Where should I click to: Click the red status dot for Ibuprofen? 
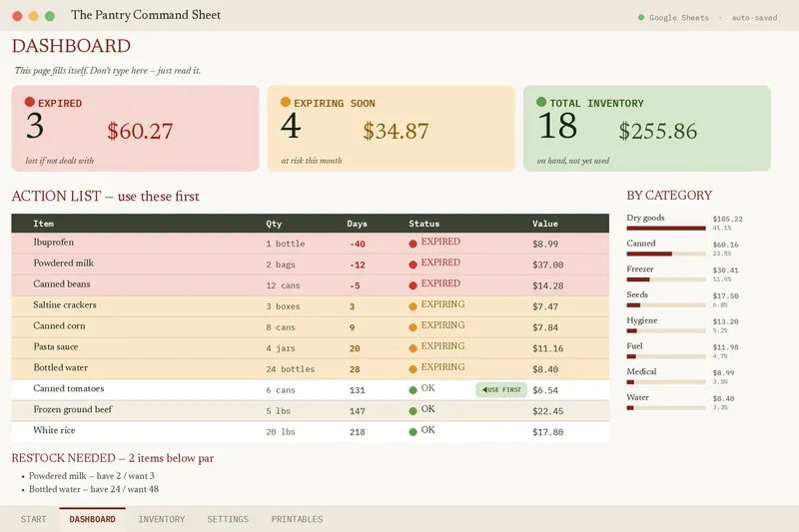(412, 244)
